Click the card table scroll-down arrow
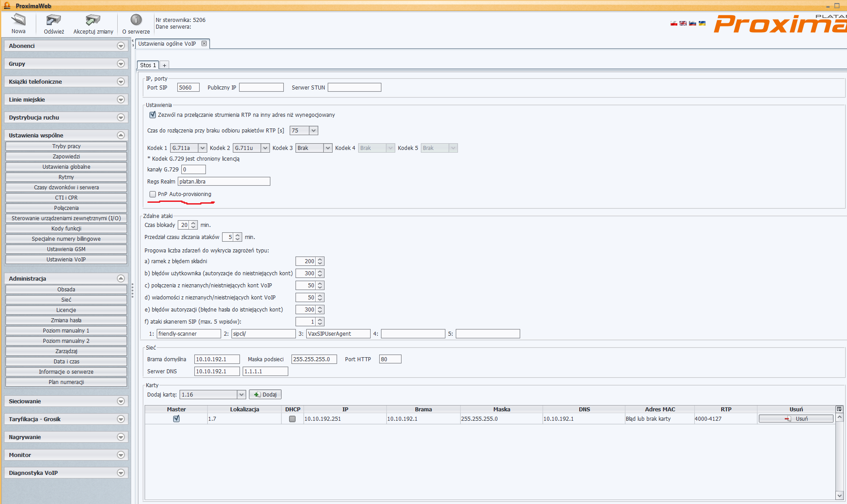 click(x=839, y=495)
